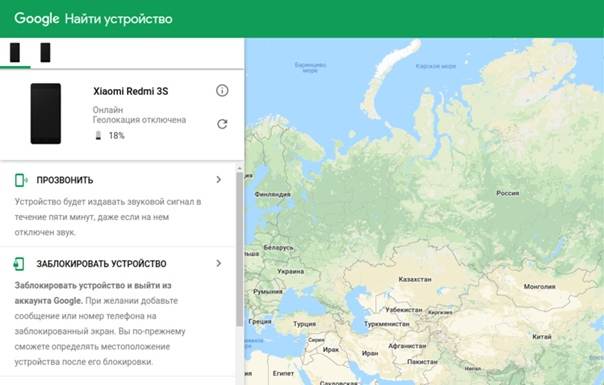604x385 pixels.
Task: Select the first device tab icon
Action: [15, 52]
